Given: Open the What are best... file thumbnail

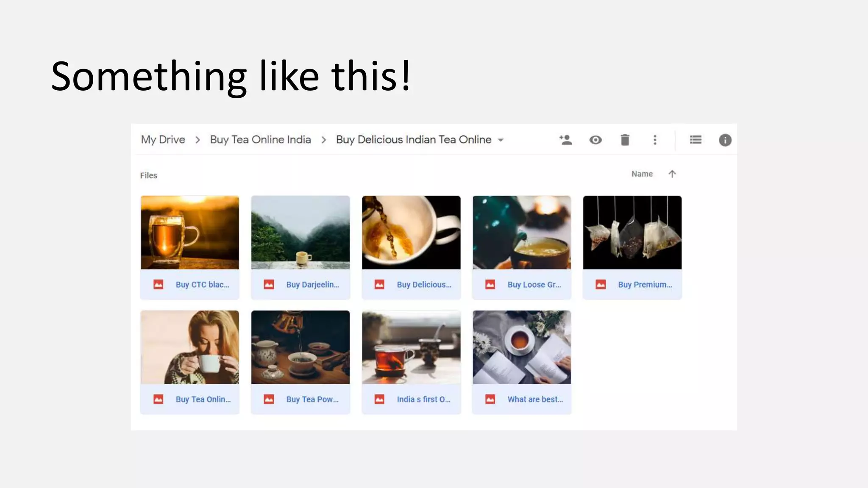Looking at the screenshot, I should [522, 347].
